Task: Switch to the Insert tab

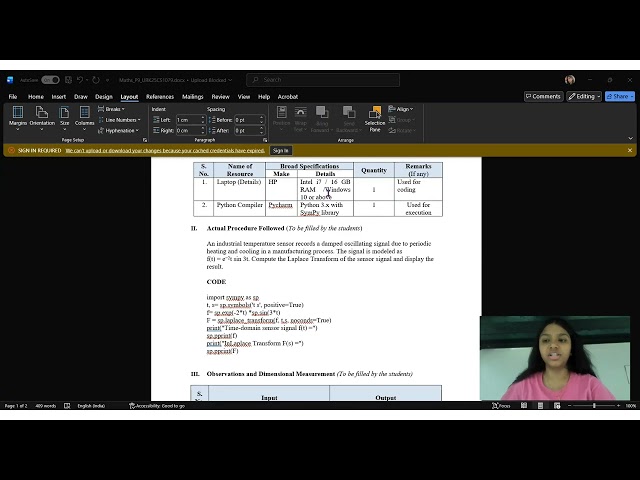Action: pos(59,97)
